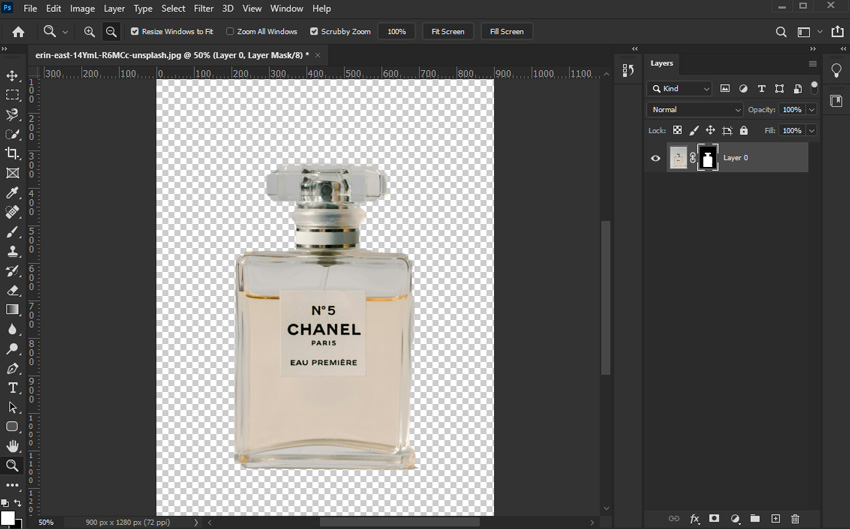Link layers using chain icon at bottom

[674, 519]
